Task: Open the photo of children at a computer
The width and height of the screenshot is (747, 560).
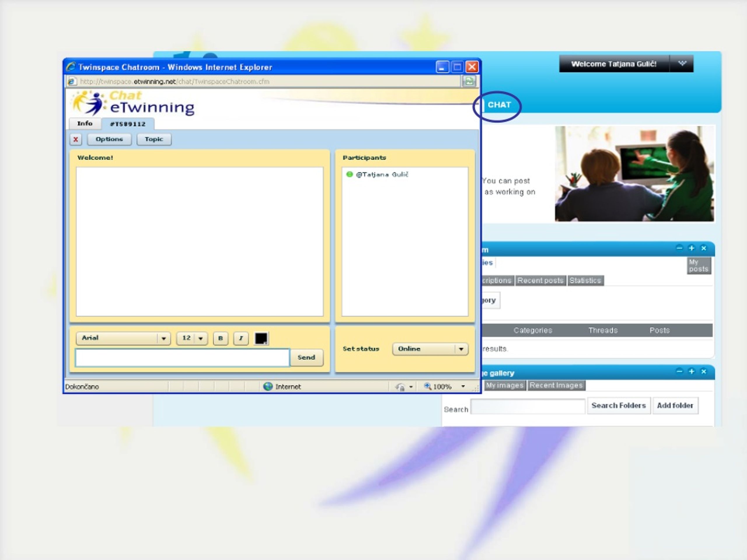Action: click(635, 174)
